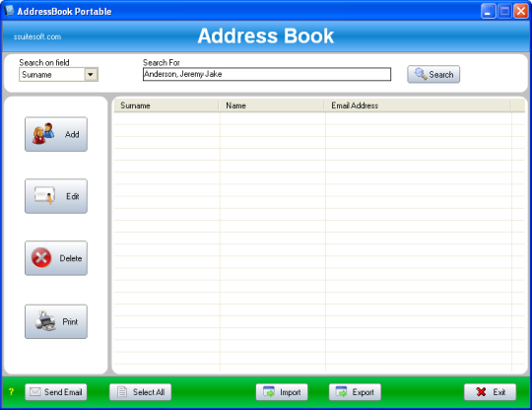The height and width of the screenshot is (410, 532).
Task: Open the ssuitesoft.com link
Action: point(37,36)
